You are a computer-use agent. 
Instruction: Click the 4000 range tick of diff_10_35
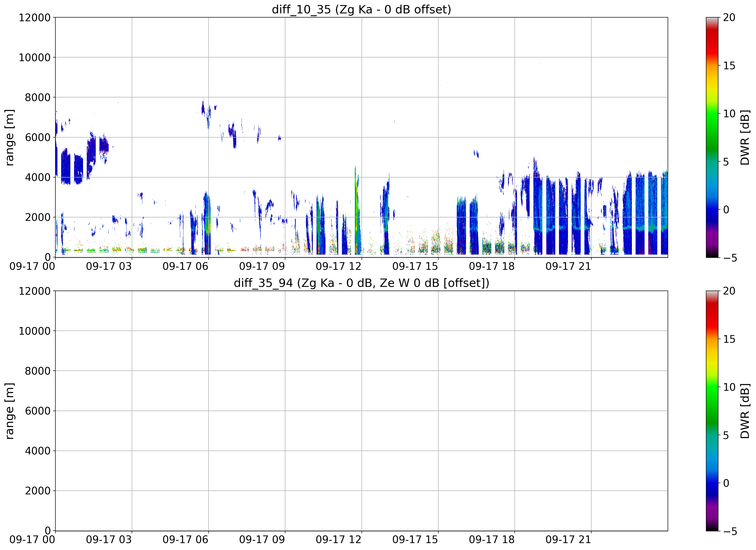[38, 177]
